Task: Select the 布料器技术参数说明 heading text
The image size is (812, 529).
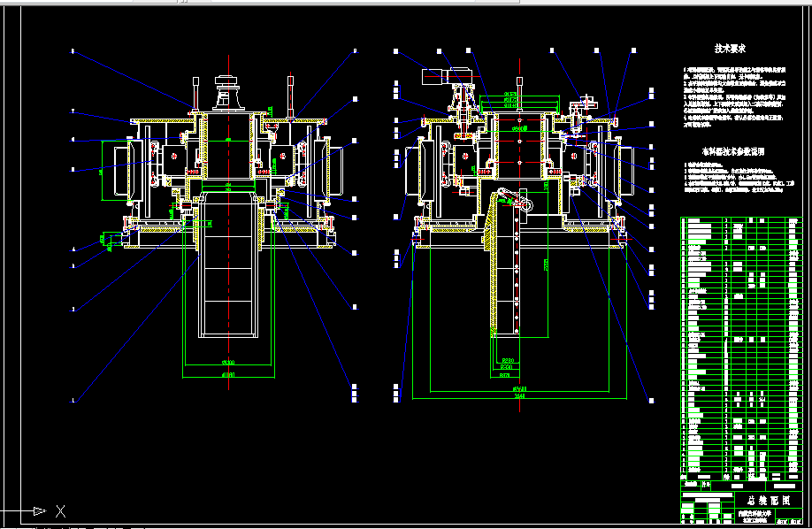Action: coord(732,152)
